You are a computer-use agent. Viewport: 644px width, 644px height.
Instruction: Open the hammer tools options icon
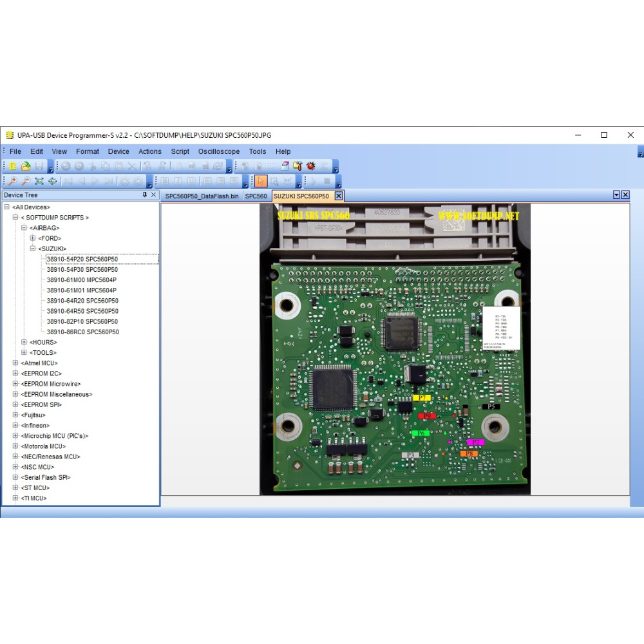pyautogui.click(x=298, y=166)
